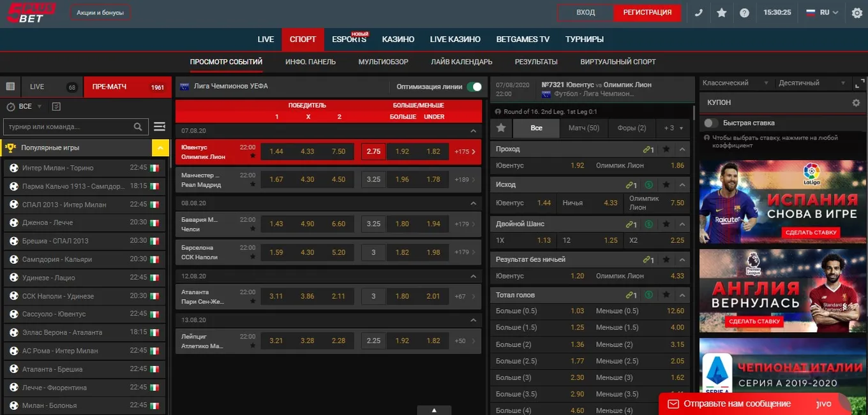
Task: Open help question mark icon
Action: (x=744, y=12)
